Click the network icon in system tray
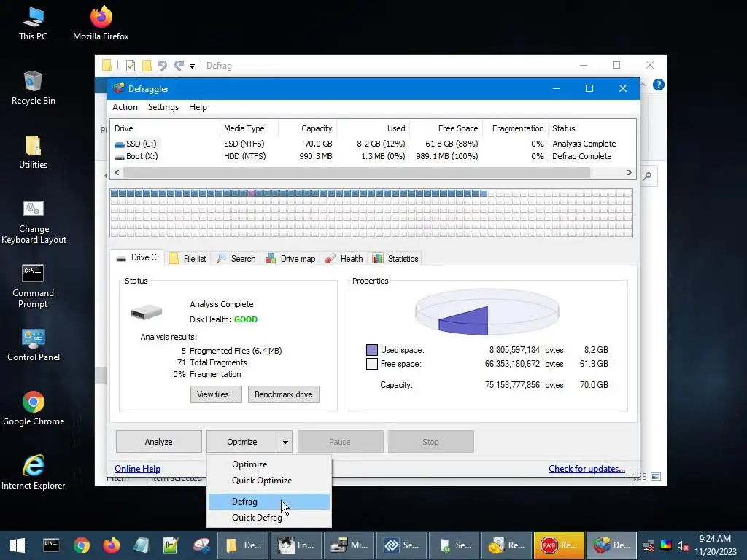 [x=649, y=545]
